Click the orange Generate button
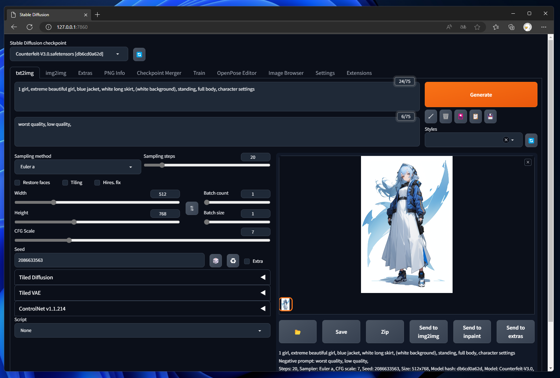 pos(481,95)
